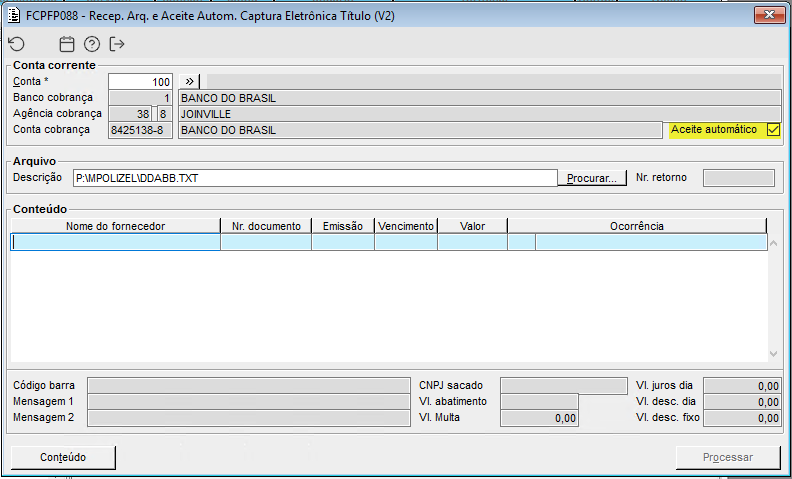Click the Nome do fornecedor column header

[x=115, y=226]
